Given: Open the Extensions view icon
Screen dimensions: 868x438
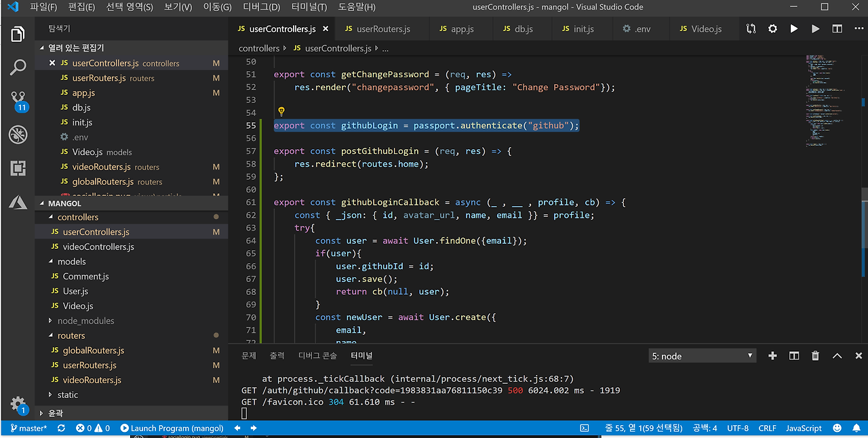Looking at the screenshot, I should click(x=18, y=168).
